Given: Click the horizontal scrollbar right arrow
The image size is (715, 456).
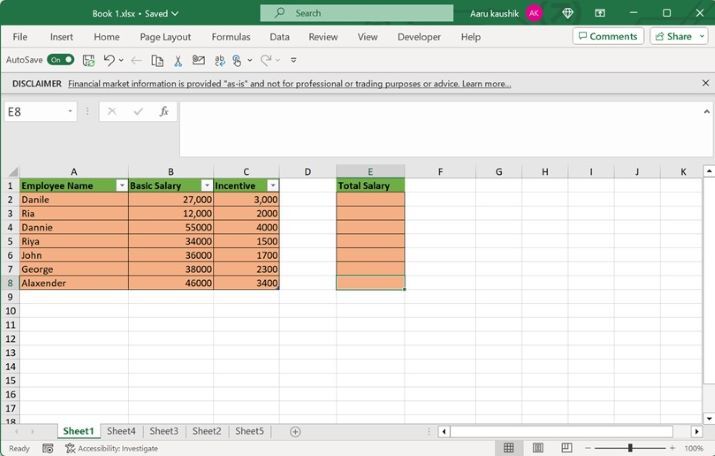Looking at the screenshot, I should (696, 431).
